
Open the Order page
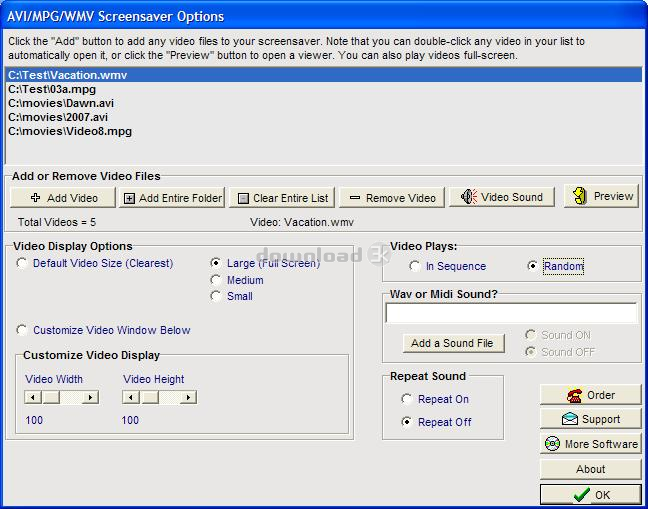(590, 395)
